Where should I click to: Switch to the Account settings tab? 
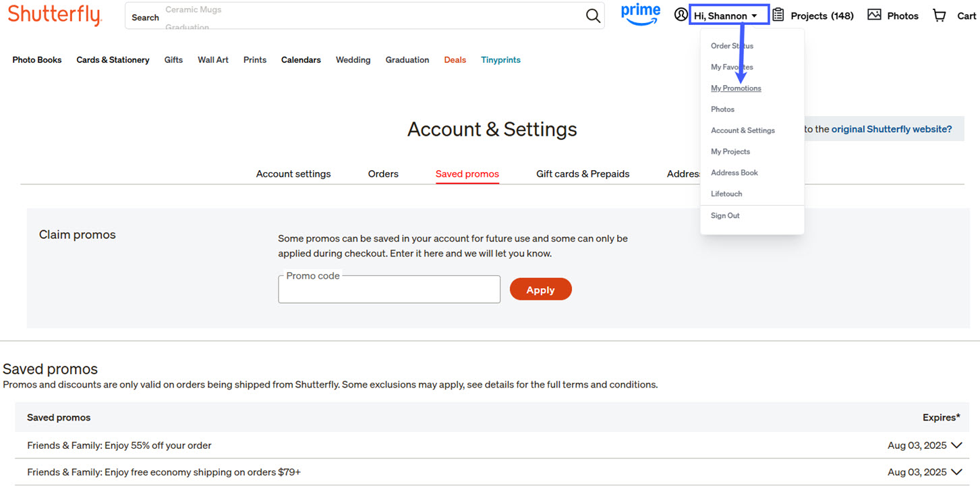tap(293, 174)
